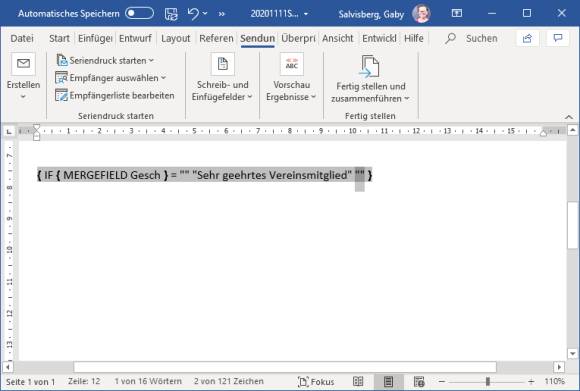
Task: Click the Vorschau Ergebnisse ABC icon
Action: [292, 64]
